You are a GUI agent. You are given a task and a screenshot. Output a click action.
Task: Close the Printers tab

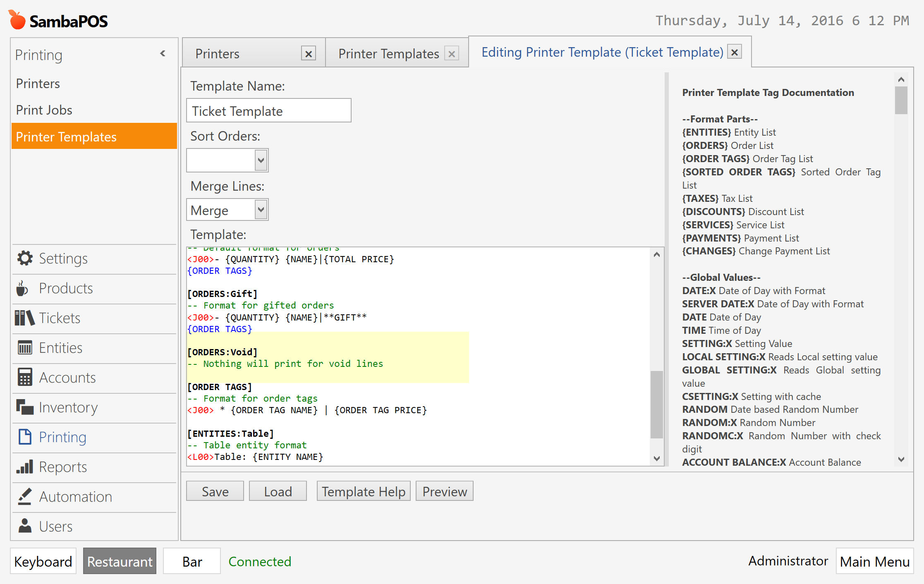coord(309,53)
